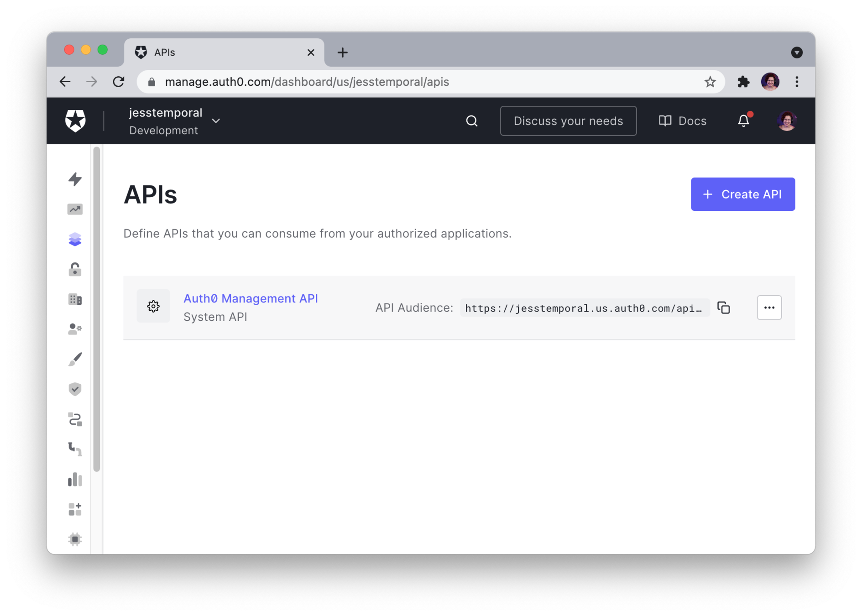The image size is (862, 616).
Task: Open the Chrome extensions puzzle icon
Action: pyautogui.click(x=743, y=82)
